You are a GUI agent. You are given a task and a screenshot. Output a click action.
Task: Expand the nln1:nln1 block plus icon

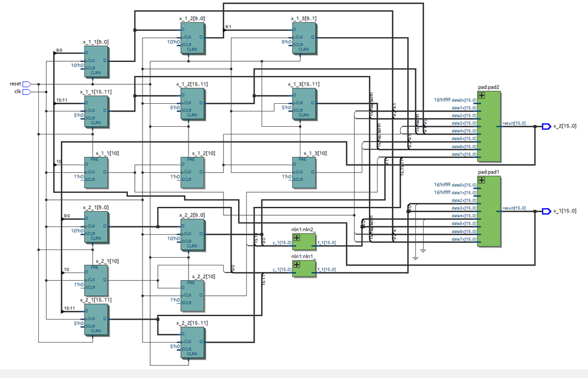click(296, 265)
